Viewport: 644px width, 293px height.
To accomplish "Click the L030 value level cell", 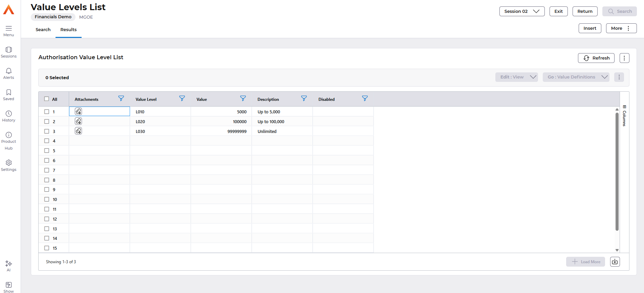I will [x=160, y=131].
